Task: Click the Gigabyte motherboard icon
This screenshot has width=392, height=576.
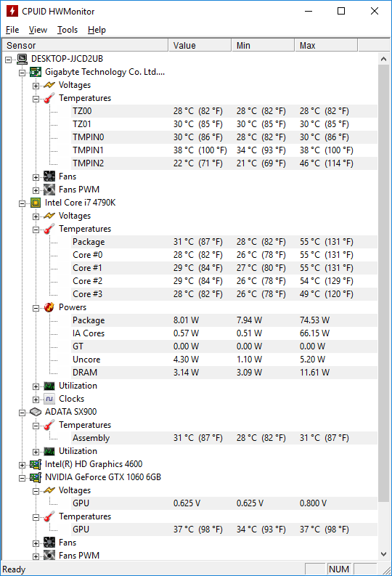Action: (36, 72)
